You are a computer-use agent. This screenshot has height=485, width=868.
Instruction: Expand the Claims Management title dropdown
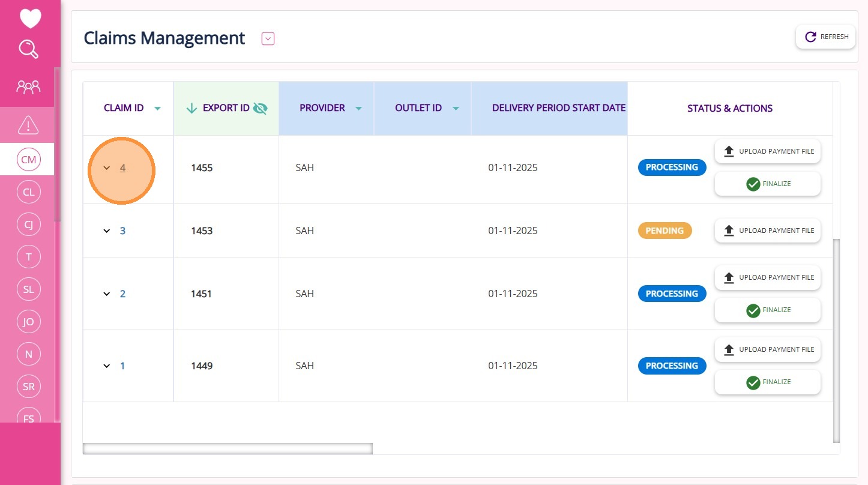268,39
